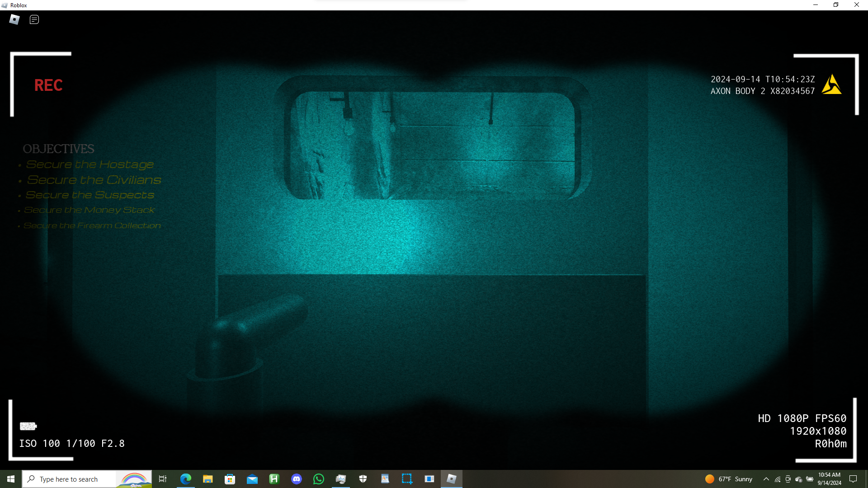This screenshot has height=488, width=868.
Task: Click the Secure the Money Stack objective
Action: coord(89,210)
